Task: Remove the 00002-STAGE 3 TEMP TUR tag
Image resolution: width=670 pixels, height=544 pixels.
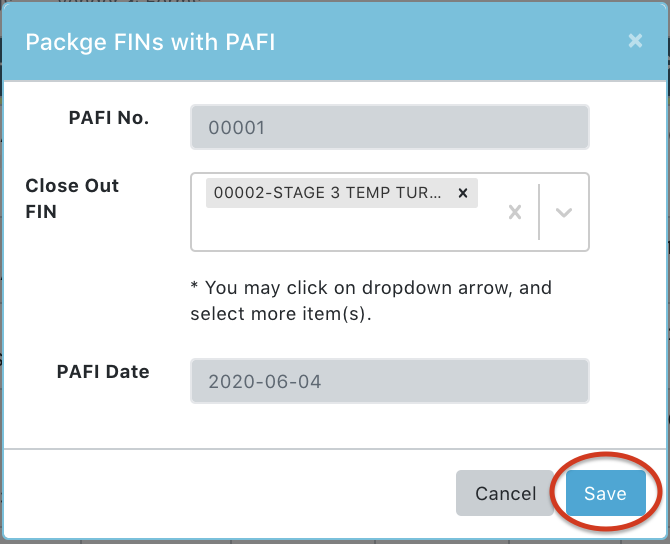Action: click(x=462, y=193)
